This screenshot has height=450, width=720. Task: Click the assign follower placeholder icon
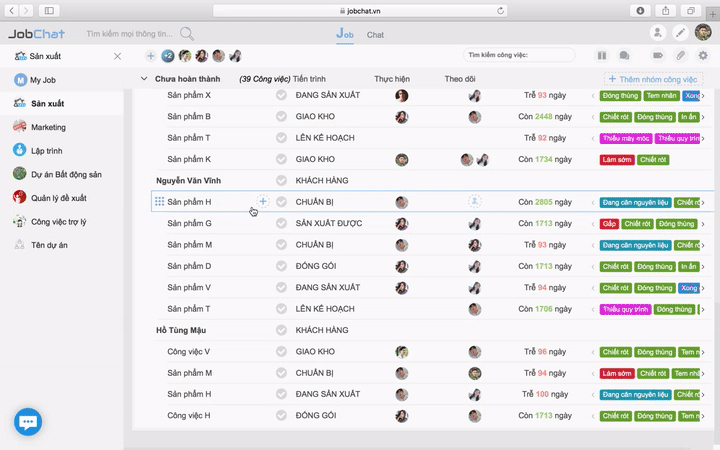[x=474, y=202]
